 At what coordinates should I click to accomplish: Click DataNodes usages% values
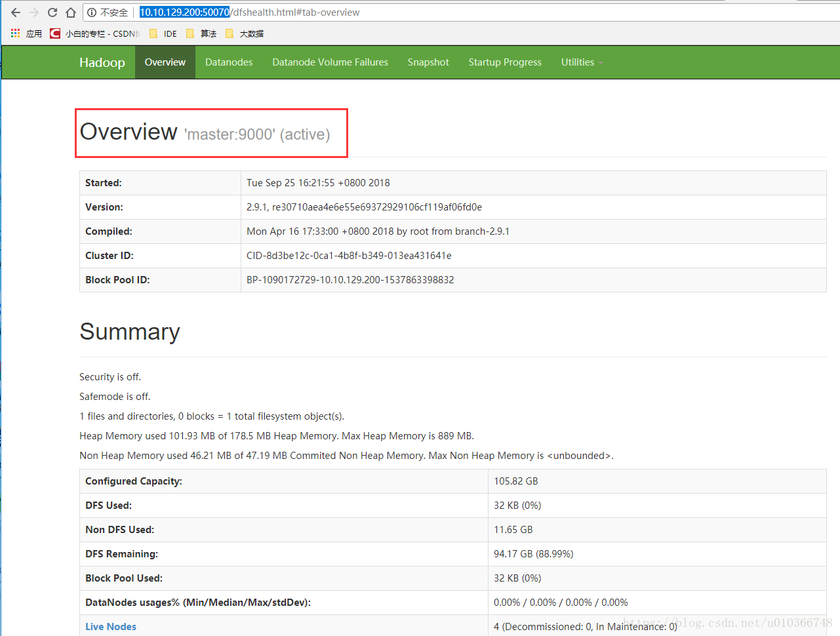point(561,603)
